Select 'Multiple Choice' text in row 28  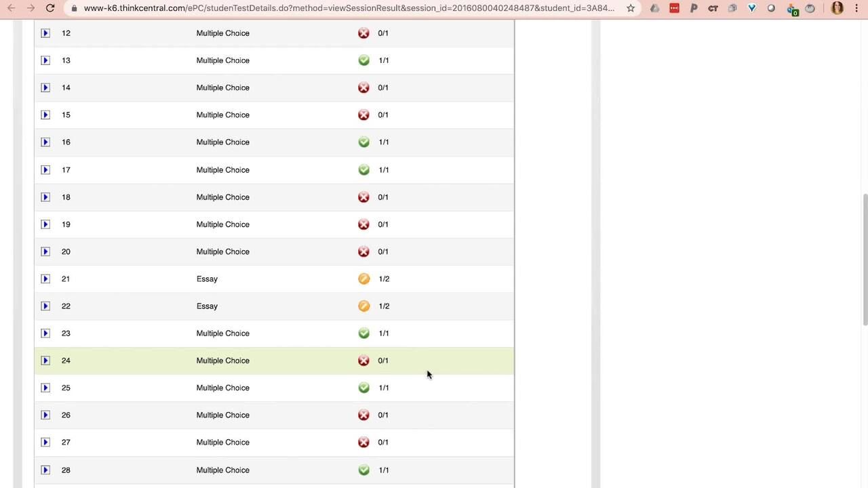pos(223,470)
